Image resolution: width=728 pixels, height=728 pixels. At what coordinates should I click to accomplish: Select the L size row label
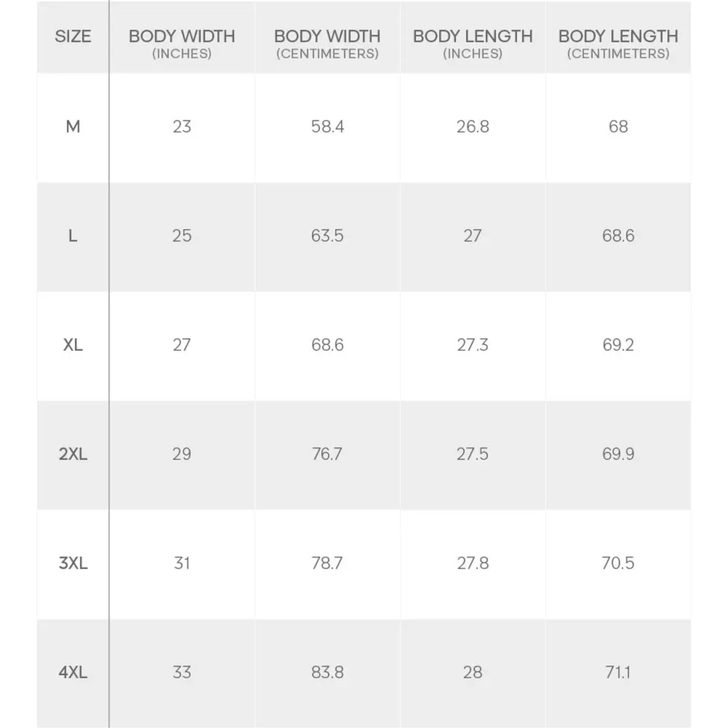(73, 236)
